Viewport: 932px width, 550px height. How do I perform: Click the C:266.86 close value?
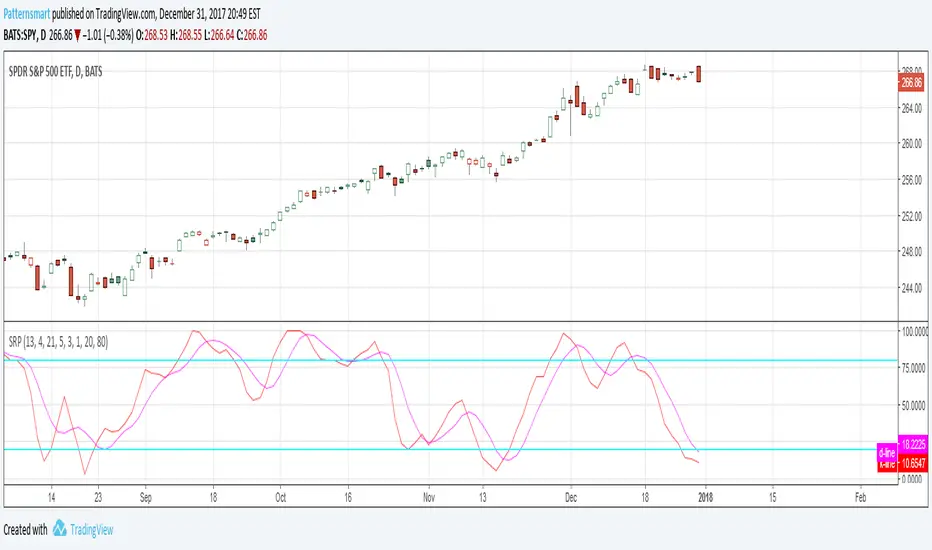pyautogui.click(x=252, y=35)
